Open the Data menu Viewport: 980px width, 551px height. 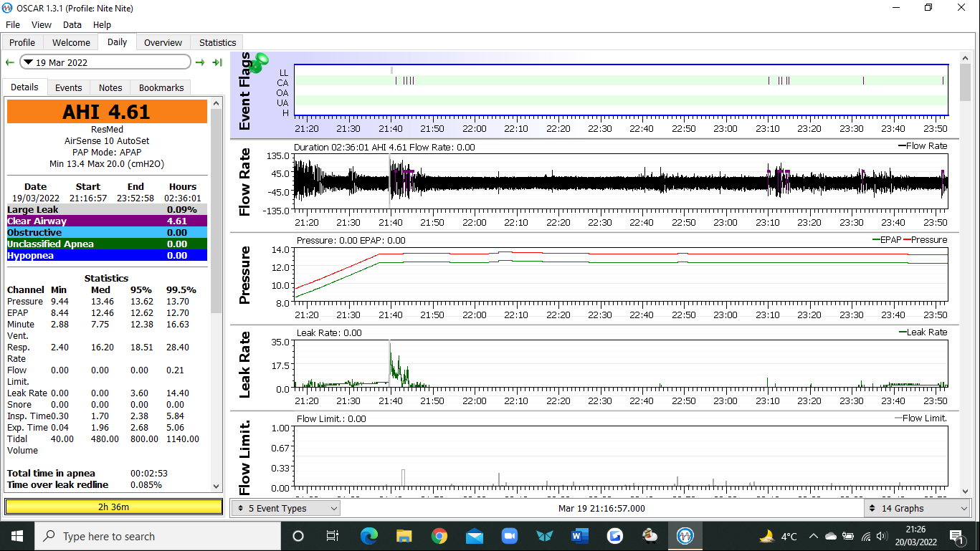72,25
